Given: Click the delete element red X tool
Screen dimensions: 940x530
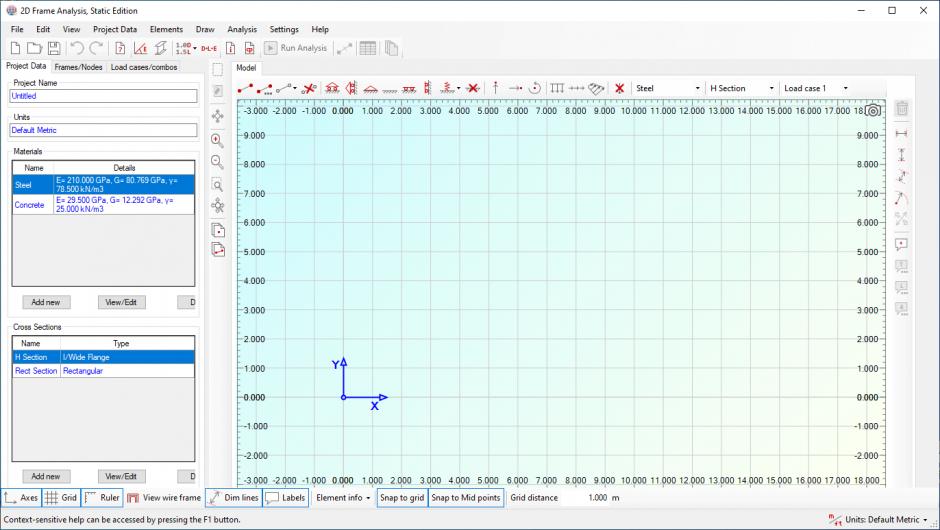Looking at the screenshot, I should [309, 88].
